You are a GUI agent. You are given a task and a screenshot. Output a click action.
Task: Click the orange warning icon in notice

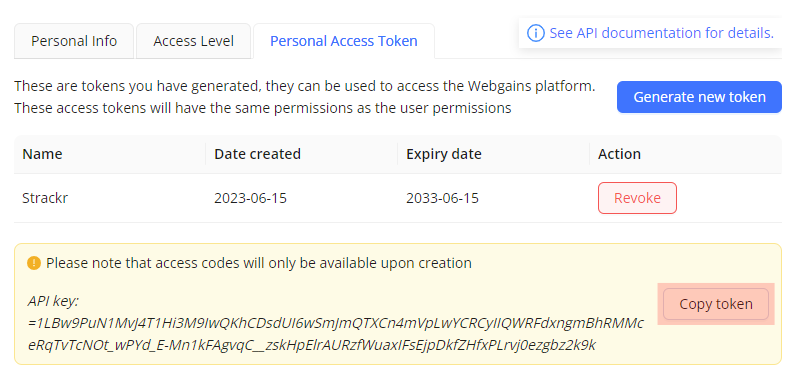pos(34,263)
